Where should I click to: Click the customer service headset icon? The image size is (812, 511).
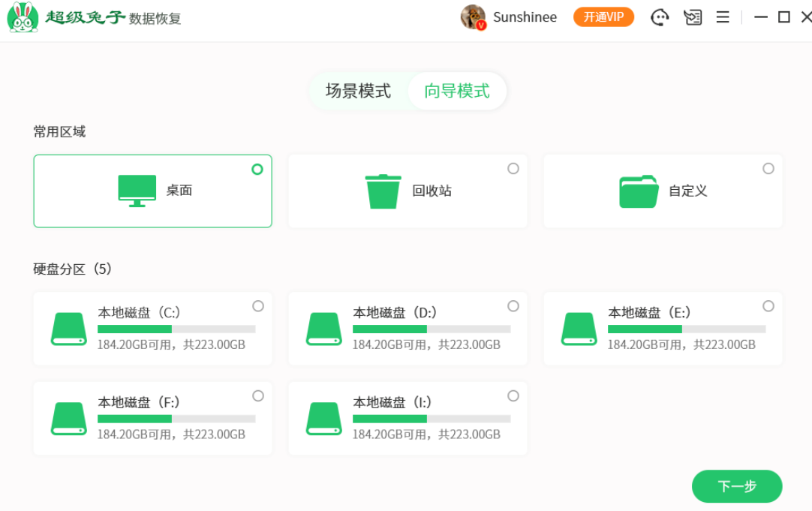tap(659, 17)
